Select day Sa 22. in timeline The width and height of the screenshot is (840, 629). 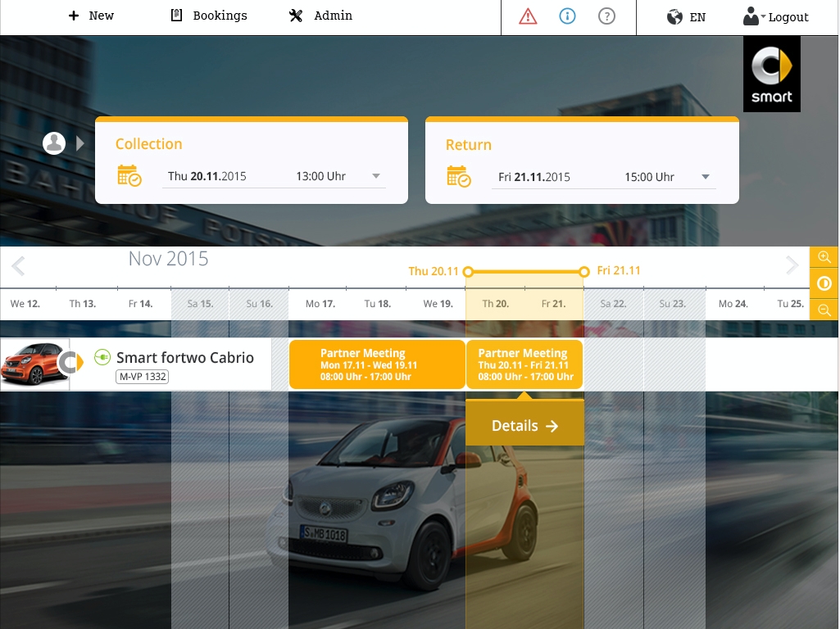click(613, 304)
